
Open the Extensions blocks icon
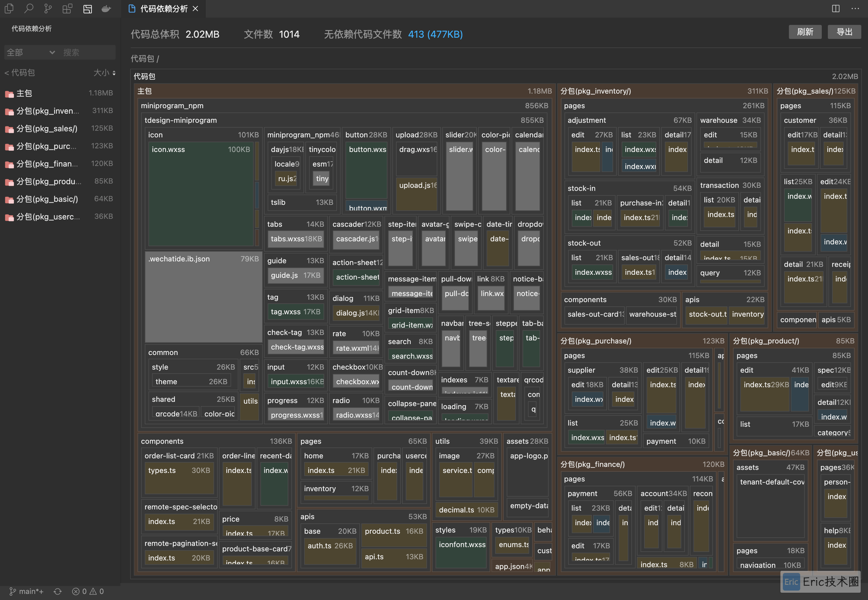(67, 9)
